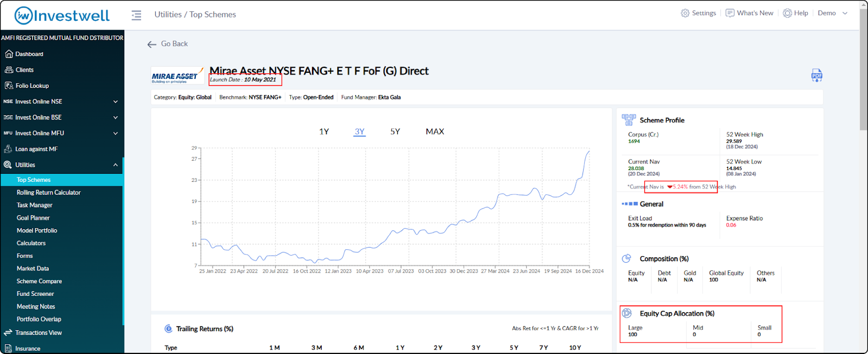This screenshot has height=354, width=868.
Task: Click the Utilities / Top Schemes breadcrumb
Action: (195, 15)
